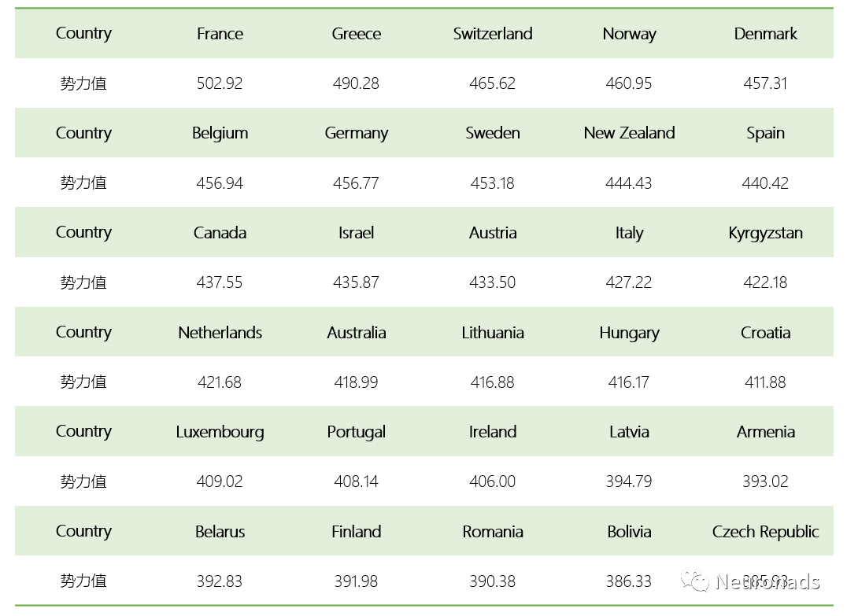Select the Greece cell in the table
This screenshot has height=616, width=847.
tap(356, 34)
